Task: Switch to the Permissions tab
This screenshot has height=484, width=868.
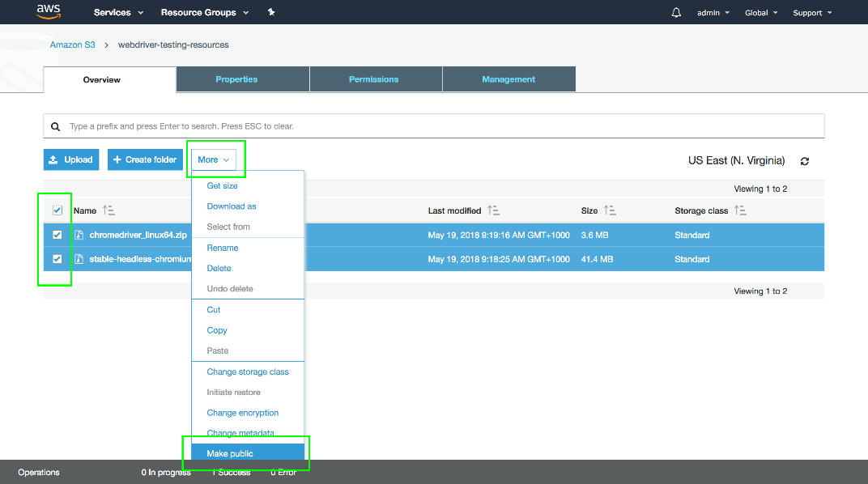Action: [373, 79]
